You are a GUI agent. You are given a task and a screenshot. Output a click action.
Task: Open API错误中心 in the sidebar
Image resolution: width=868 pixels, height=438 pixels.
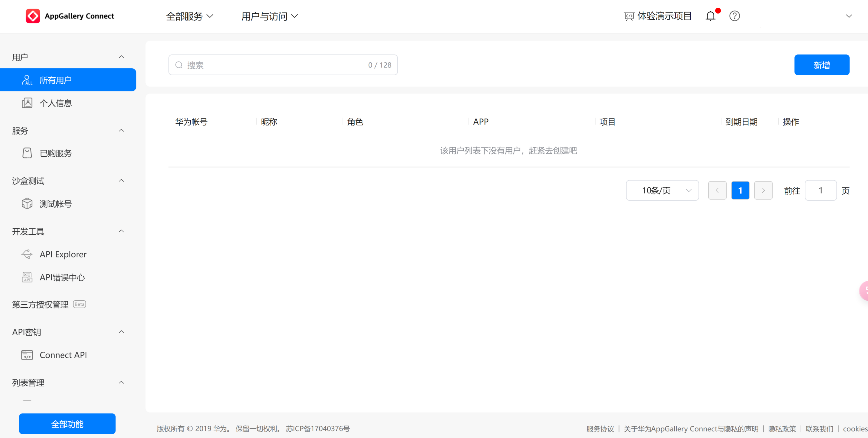click(x=68, y=277)
